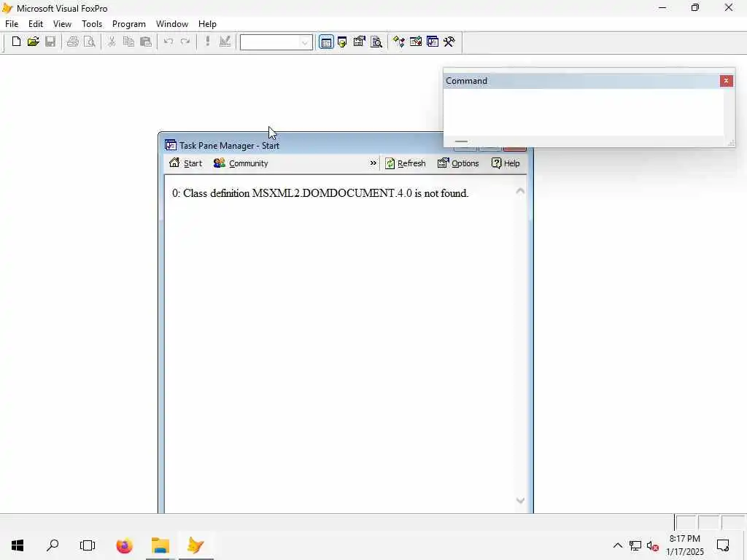747x560 pixels.
Task: Open the Window menu
Action: 172,24
